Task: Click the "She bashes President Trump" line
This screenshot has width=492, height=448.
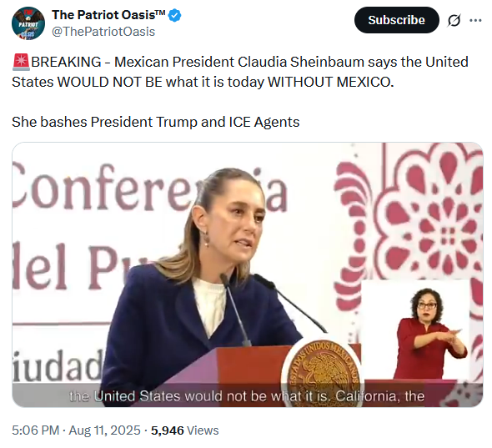Action: [x=156, y=122]
